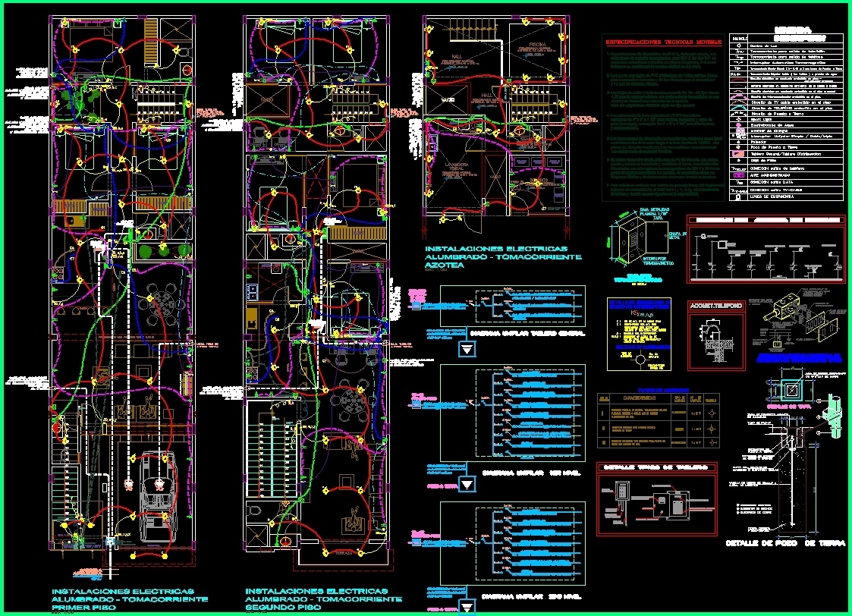Select the pink Tablero General symbol in the legend
This screenshot has width=852, height=616.
point(737,153)
